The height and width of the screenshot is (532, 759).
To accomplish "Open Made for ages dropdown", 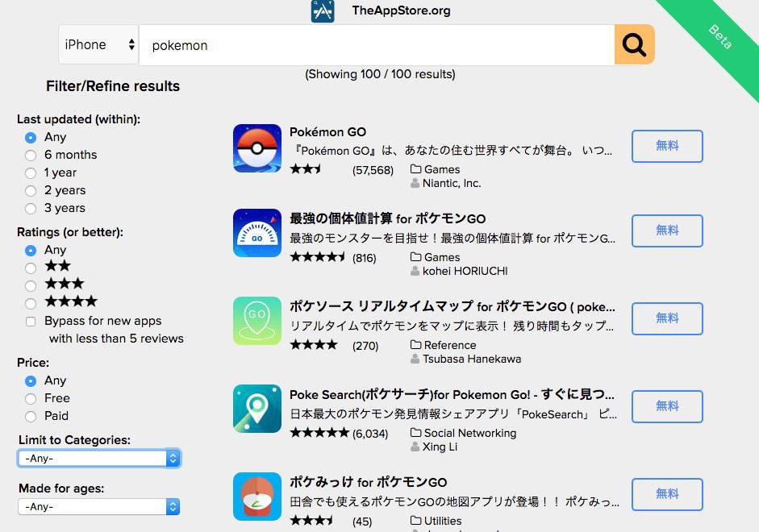I will coord(98,506).
